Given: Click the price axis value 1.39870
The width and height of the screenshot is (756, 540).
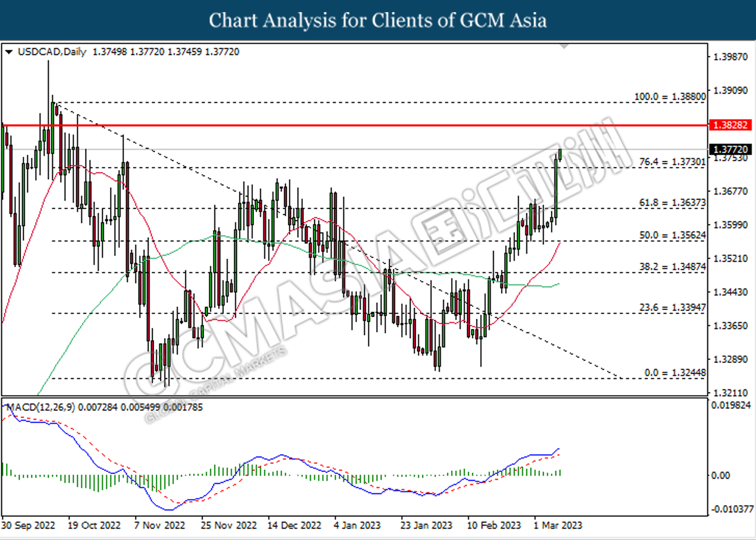Looking at the screenshot, I should [x=731, y=57].
